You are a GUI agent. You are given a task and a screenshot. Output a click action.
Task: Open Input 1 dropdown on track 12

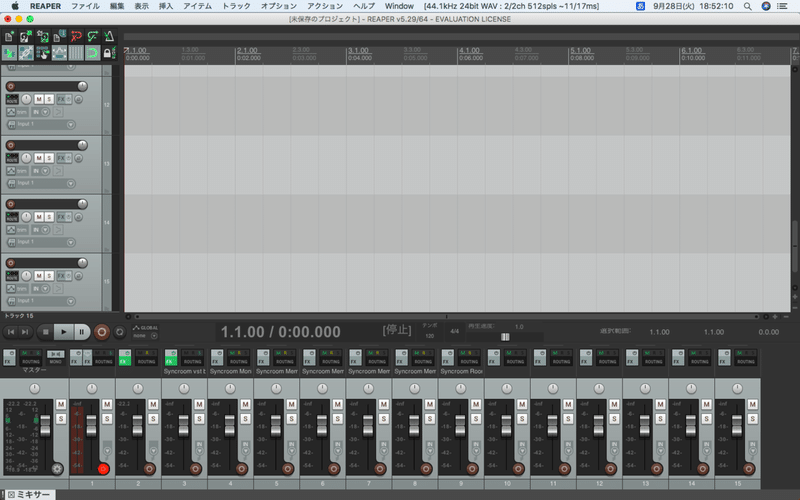pos(71,124)
